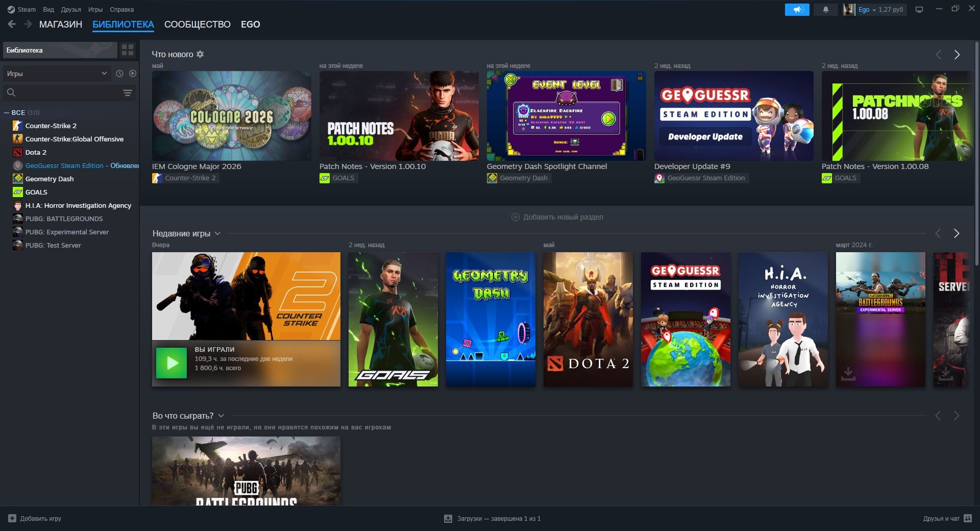Viewport: 980px width, 531px height.
Task: Open the PUBG Battlegrounds recommendation tile
Action: pos(246,471)
